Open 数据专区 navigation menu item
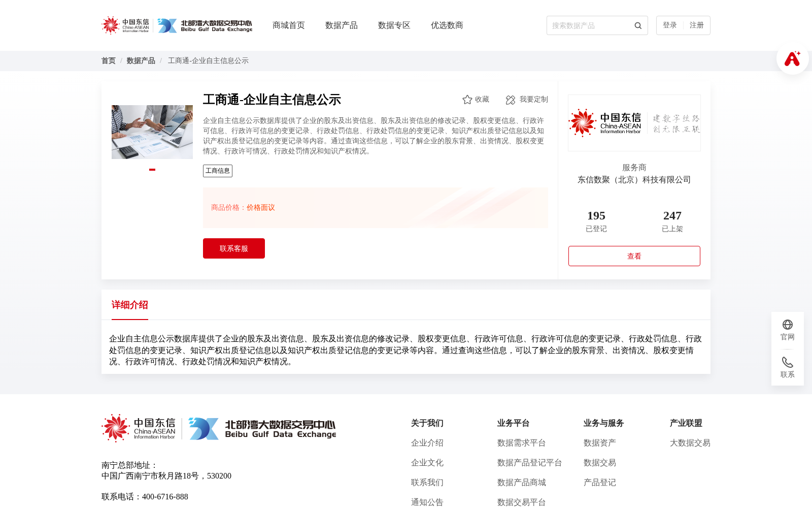This screenshot has height=508, width=812. (394, 25)
